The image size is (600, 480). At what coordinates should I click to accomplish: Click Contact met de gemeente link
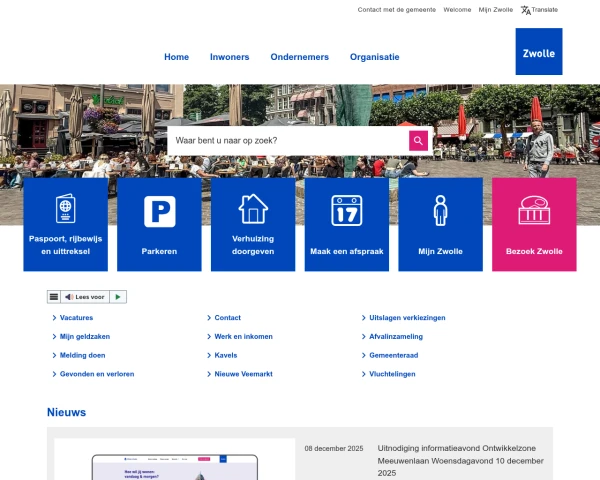click(x=395, y=10)
